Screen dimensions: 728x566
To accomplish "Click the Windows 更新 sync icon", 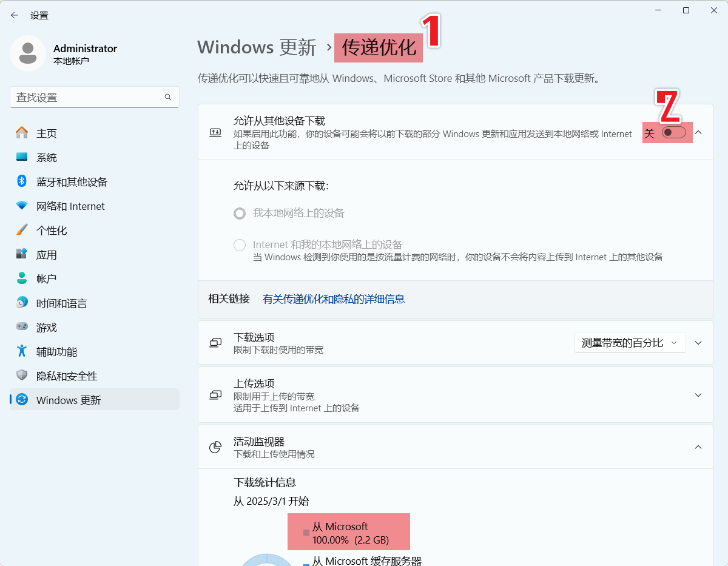I will 22,400.
